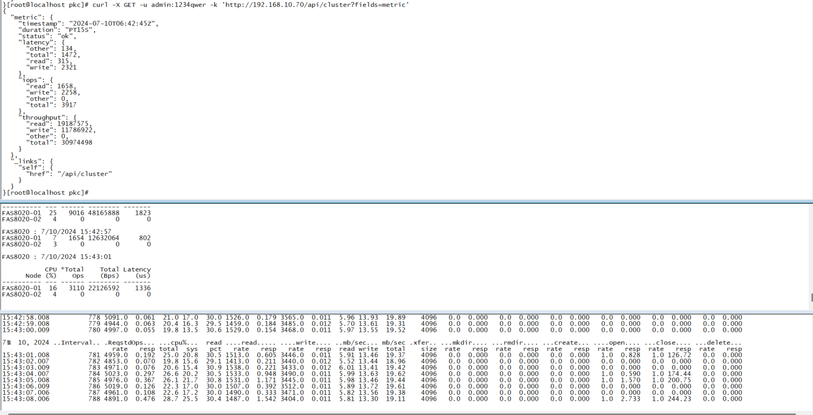Click latency "read": 315 value
The width and height of the screenshot is (813, 415).
click(65, 61)
